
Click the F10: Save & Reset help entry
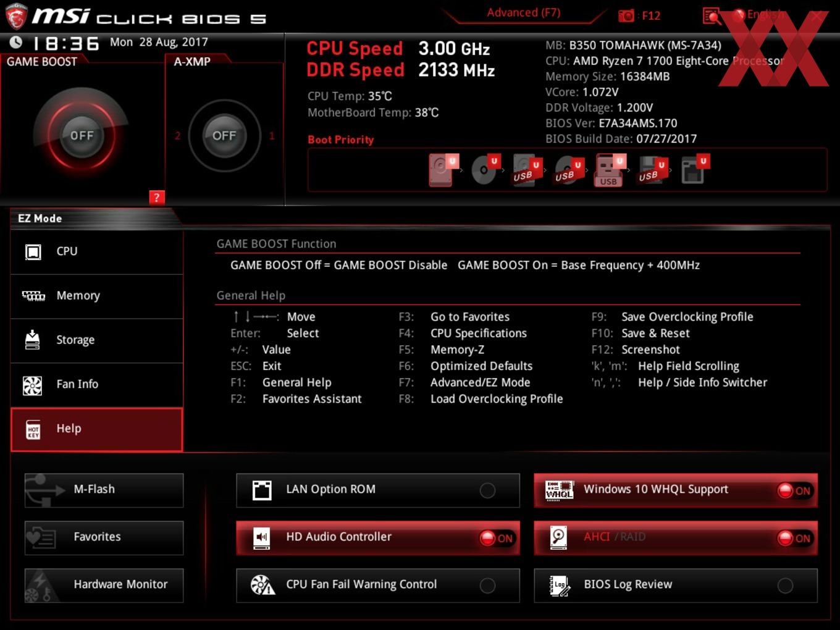(x=640, y=334)
